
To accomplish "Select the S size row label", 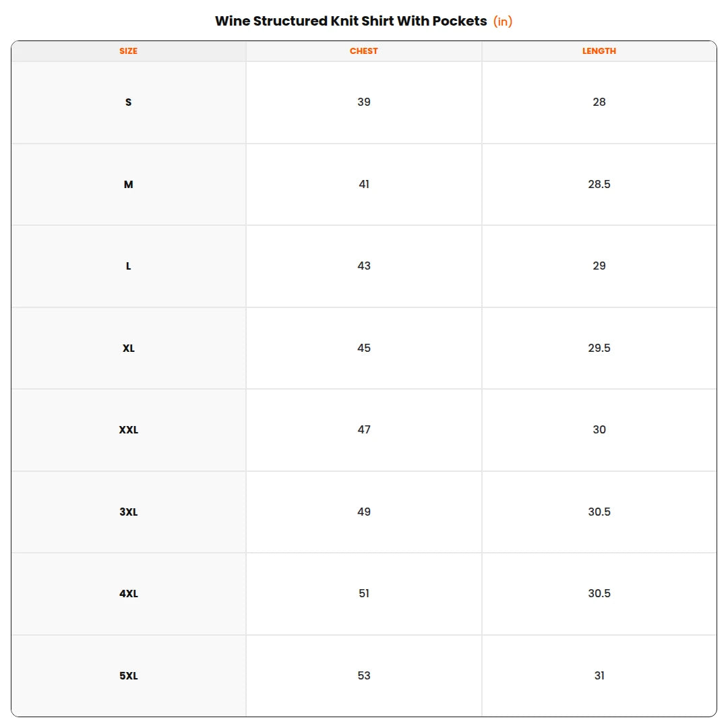I will (128, 102).
